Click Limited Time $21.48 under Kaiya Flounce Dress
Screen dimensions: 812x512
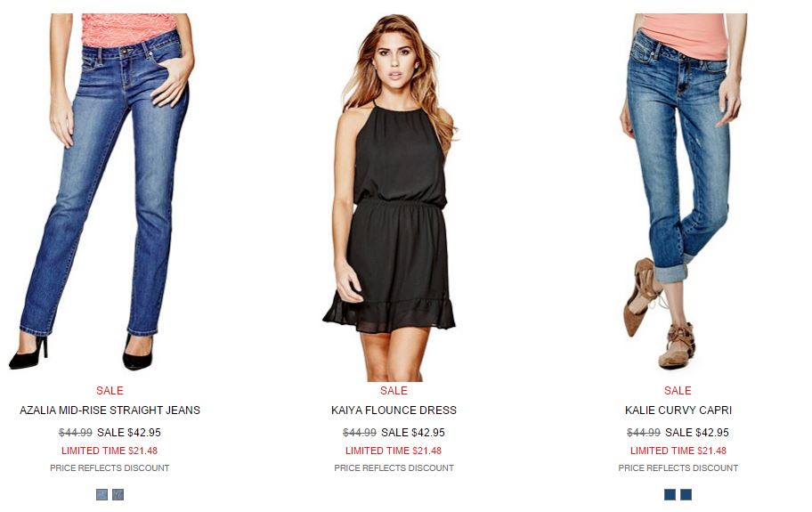click(x=394, y=451)
